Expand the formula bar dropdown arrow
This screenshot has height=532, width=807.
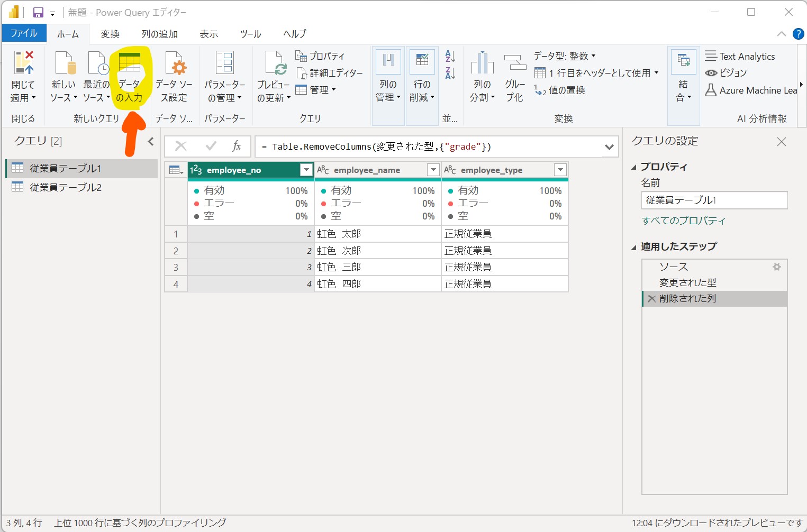[x=609, y=146]
